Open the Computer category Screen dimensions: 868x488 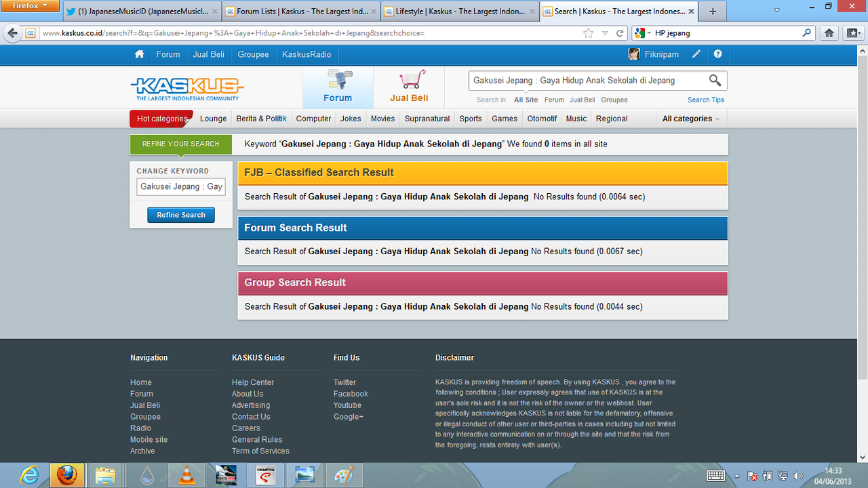(x=313, y=119)
